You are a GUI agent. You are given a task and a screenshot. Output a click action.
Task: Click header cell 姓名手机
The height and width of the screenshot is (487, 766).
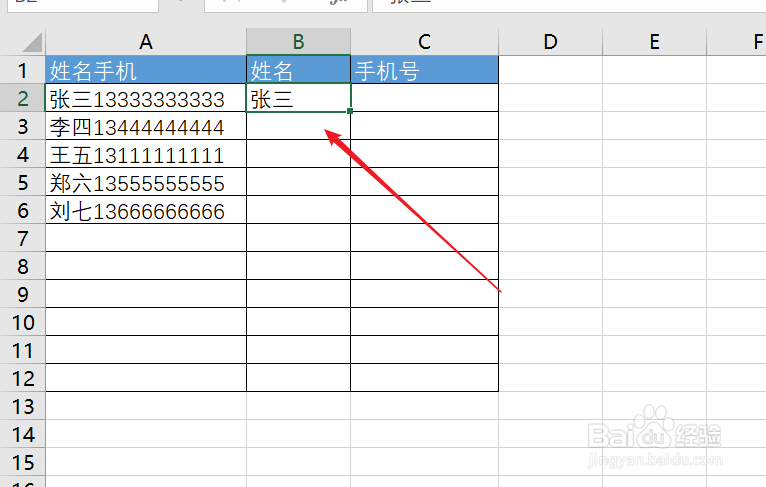click(146, 70)
